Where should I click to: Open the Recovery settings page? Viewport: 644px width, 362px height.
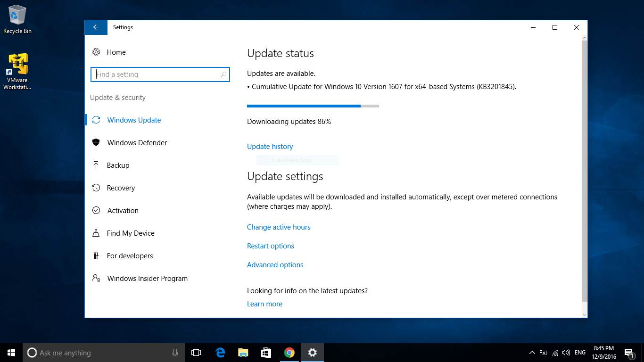click(x=121, y=188)
